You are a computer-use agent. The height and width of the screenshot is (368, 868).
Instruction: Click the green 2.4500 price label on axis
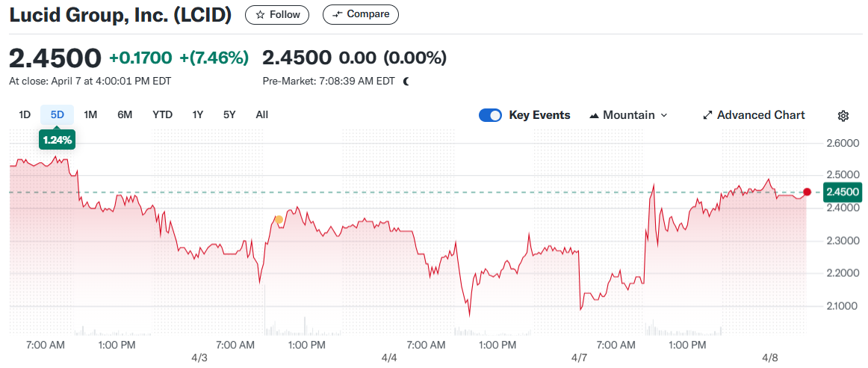tap(843, 192)
